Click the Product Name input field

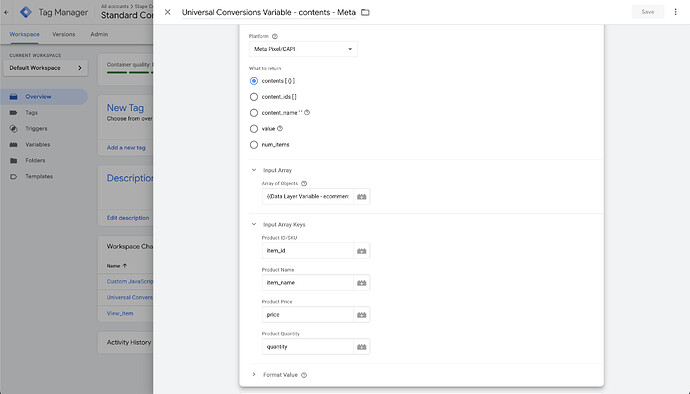308,283
